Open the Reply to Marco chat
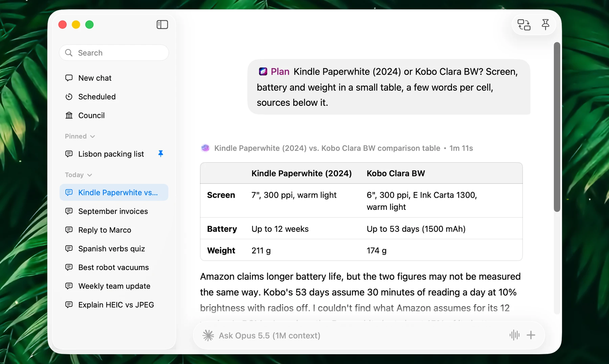The image size is (609, 364). tap(114, 230)
